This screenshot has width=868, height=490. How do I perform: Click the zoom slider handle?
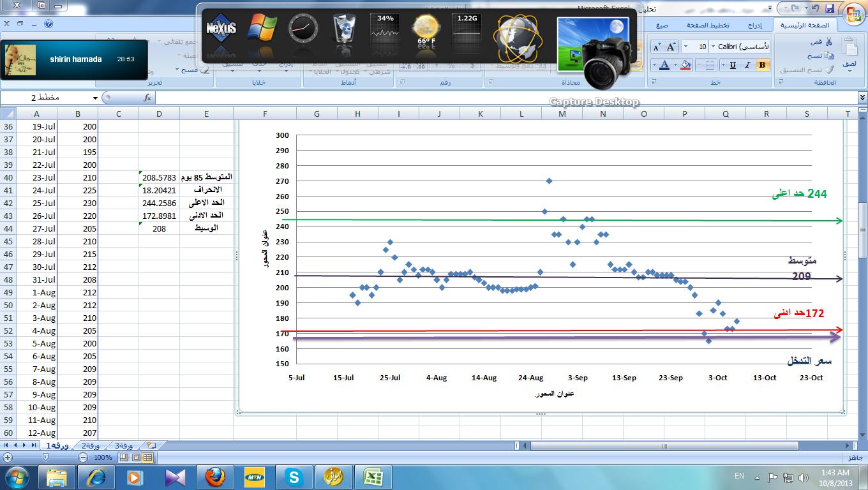point(45,457)
